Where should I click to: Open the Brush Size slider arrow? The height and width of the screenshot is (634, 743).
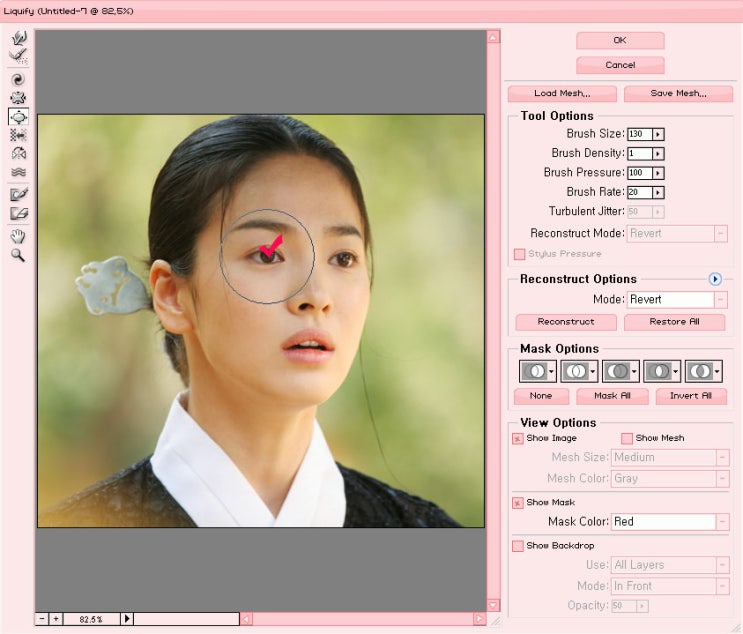(658, 134)
